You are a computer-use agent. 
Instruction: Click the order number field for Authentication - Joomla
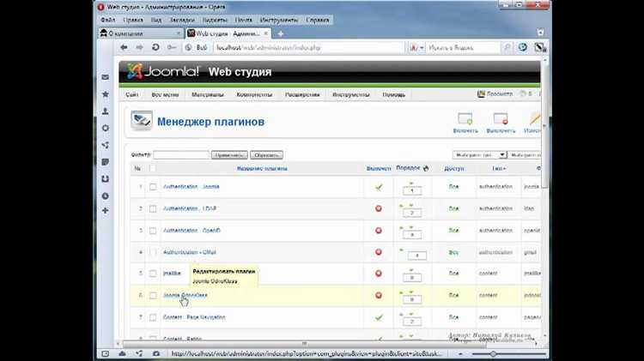click(412, 191)
